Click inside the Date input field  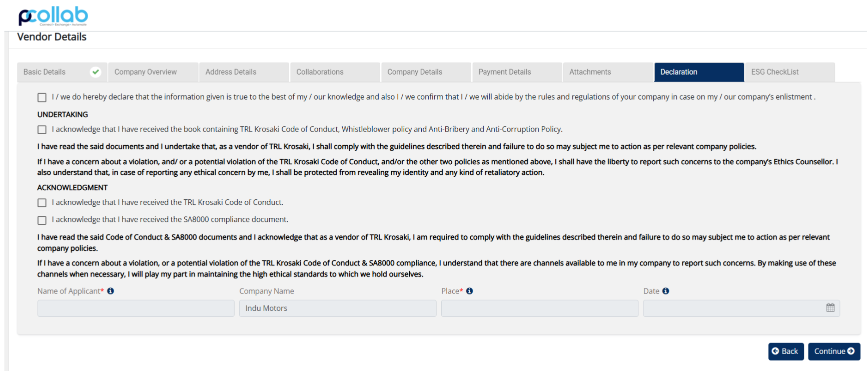coord(741,308)
